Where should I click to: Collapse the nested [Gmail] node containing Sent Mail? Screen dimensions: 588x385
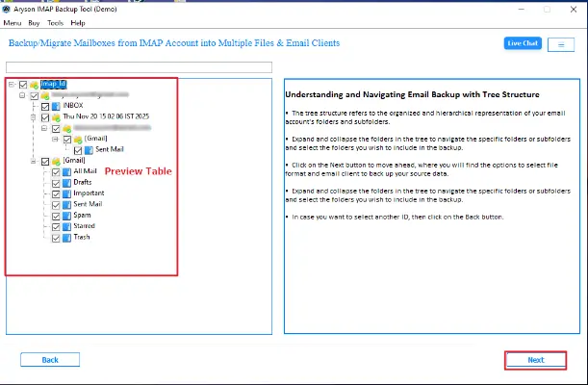tap(55, 140)
